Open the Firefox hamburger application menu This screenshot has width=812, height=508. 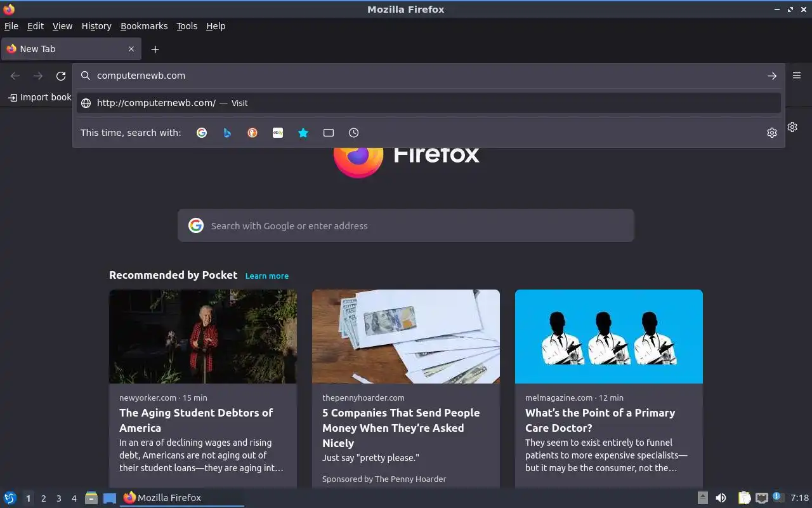point(797,76)
